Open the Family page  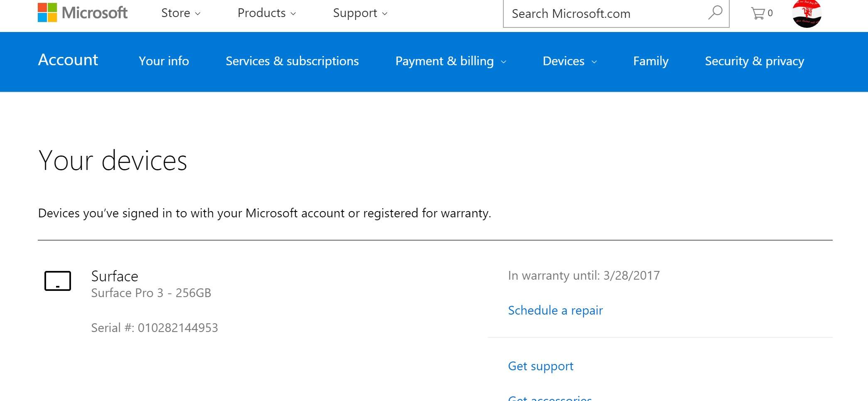pos(650,61)
